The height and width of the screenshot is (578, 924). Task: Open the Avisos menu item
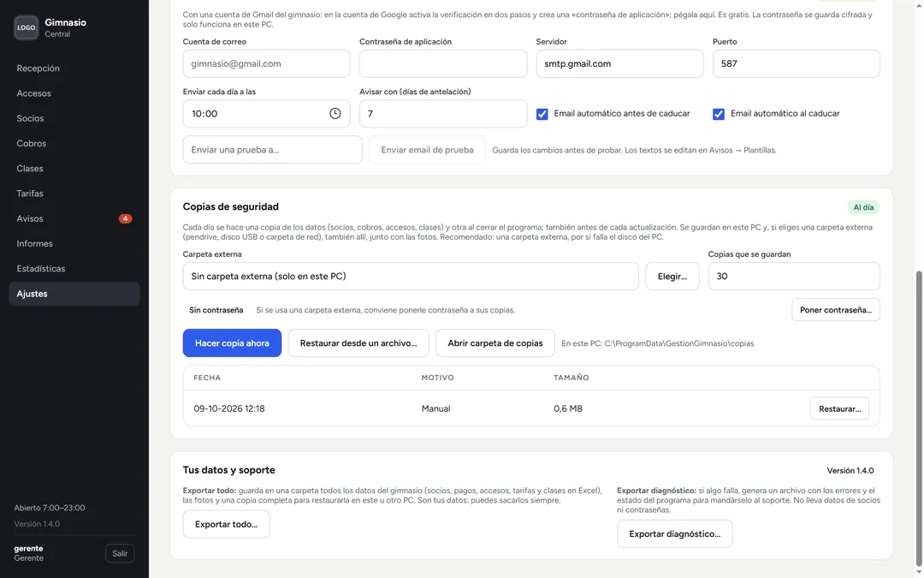pyautogui.click(x=74, y=219)
